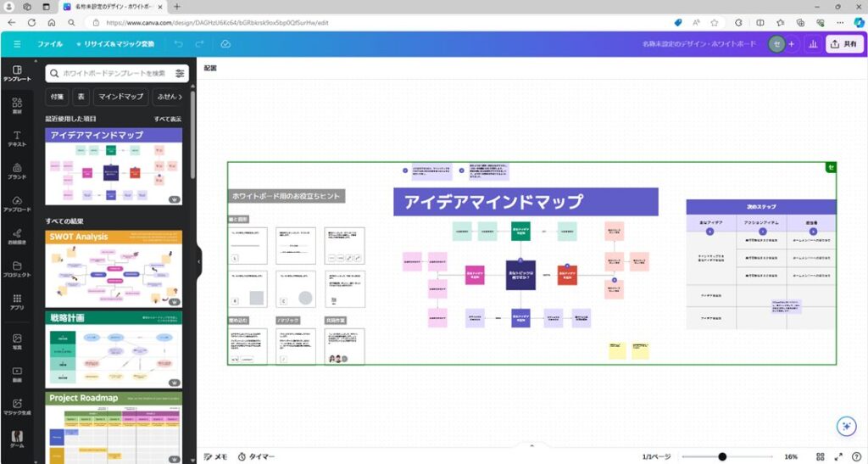Open the アップロード (Uploads) panel

[17, 204]
